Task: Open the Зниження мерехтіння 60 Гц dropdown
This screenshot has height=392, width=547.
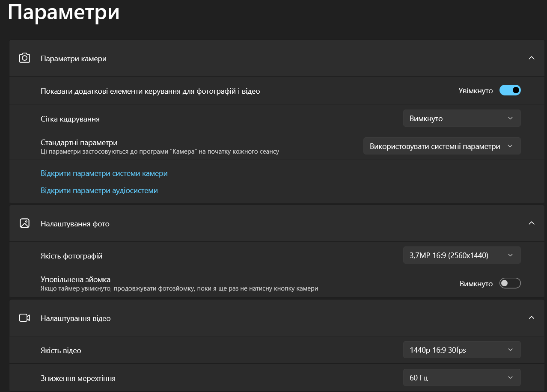Action: (x=462, y=377)
